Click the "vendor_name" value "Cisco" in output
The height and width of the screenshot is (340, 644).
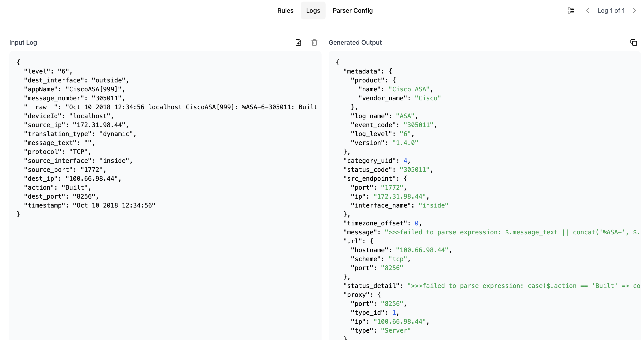[x=428, y=98]
